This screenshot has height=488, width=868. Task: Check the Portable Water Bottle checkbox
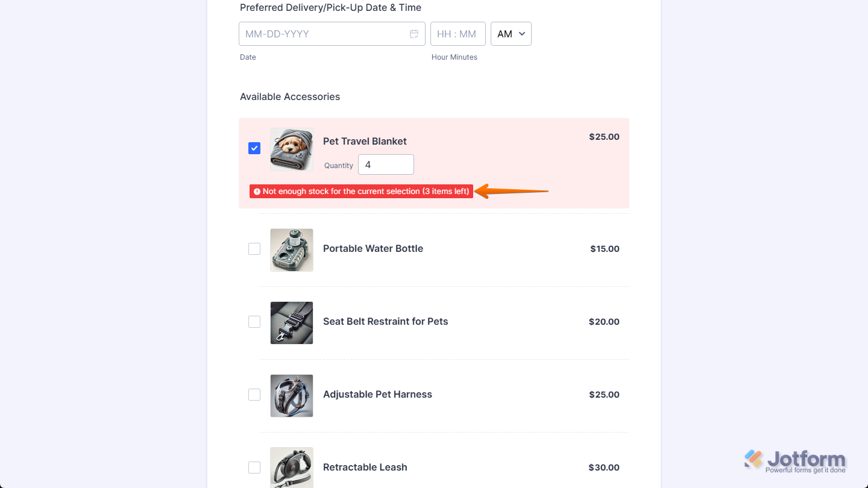pos(254,249)
